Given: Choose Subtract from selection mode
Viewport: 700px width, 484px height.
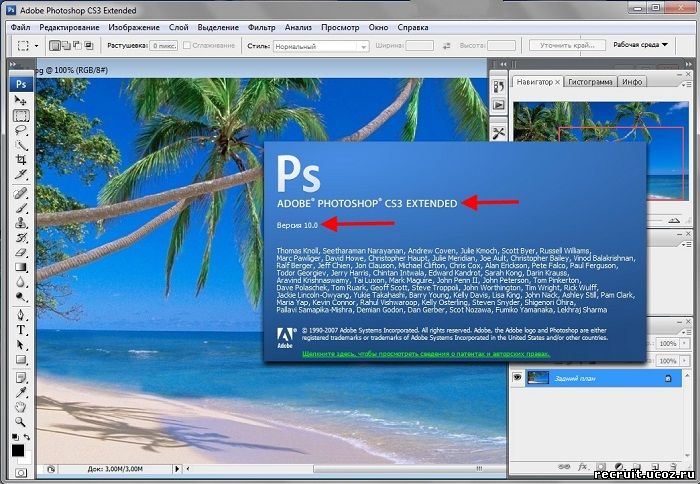Looking at the screenshot, I should (x=77, y=46).
